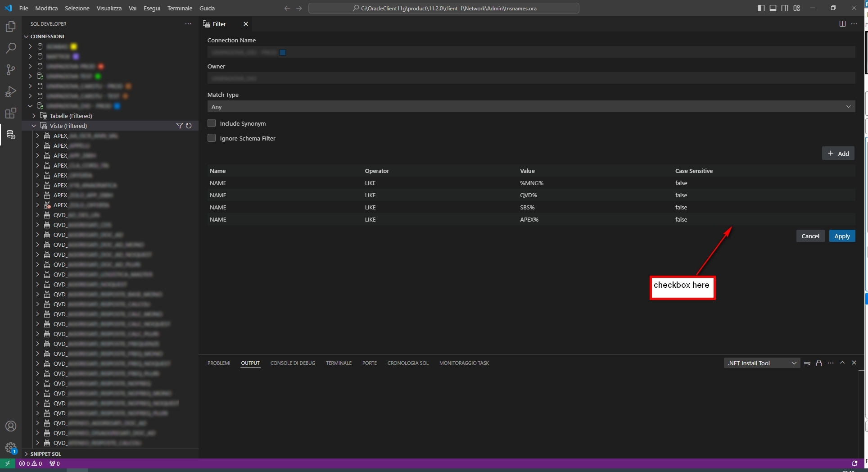Screen dimensions: 868x472
Task: Enable the Ignore Schema Filter checkbox
Action: point(212,138)
